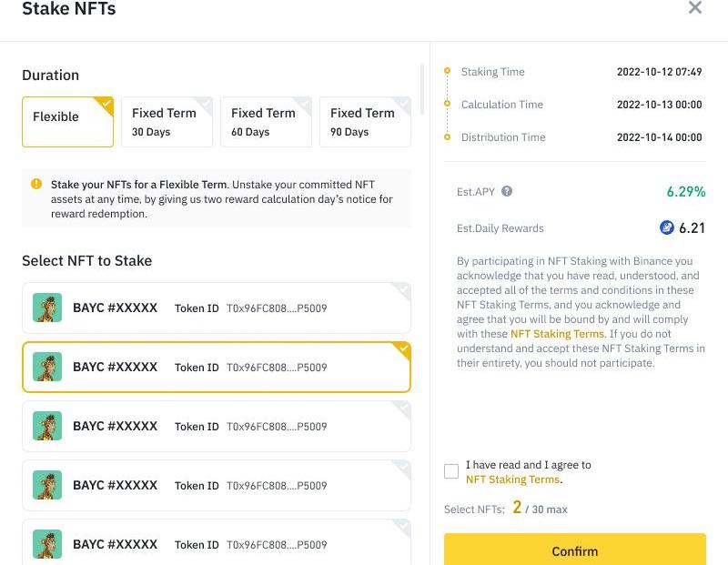Click the Staking Time timeline dot
The image size is (728, 565).
(x=447, y=71)
